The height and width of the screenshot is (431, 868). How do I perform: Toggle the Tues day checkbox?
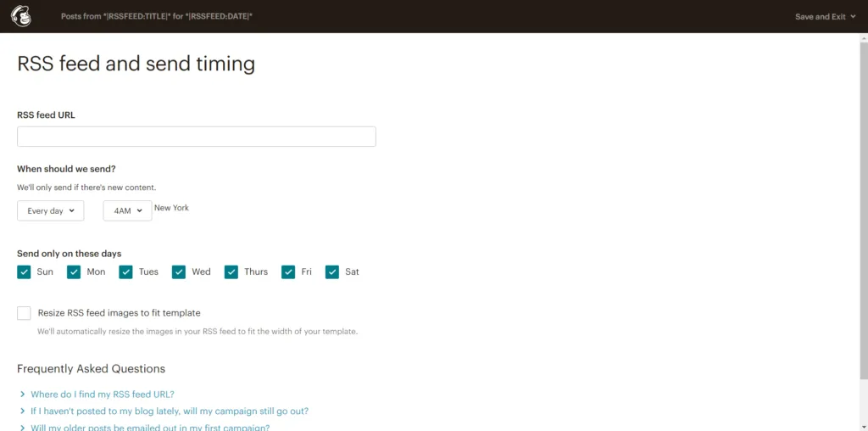tap(125, 271)
